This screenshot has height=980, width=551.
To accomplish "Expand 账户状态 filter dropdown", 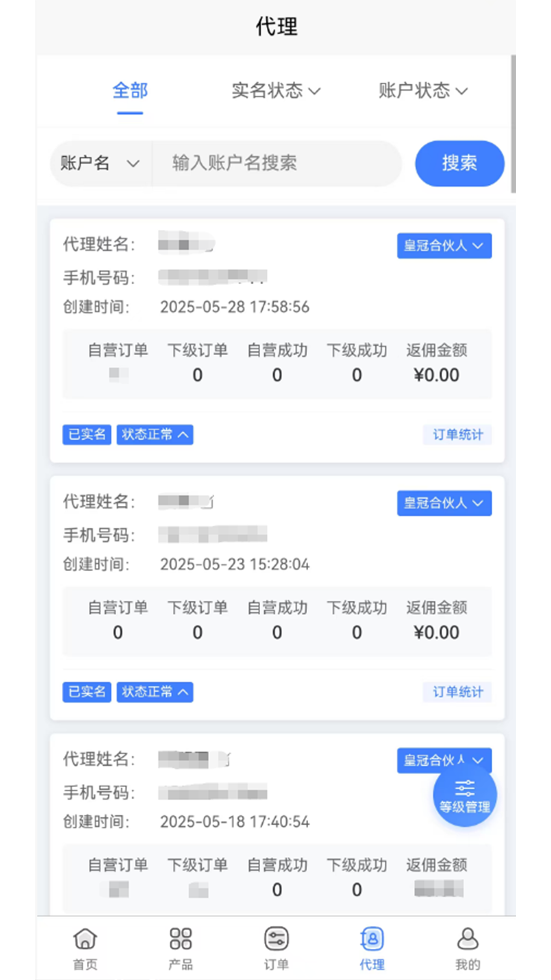I will pos(423,91).
